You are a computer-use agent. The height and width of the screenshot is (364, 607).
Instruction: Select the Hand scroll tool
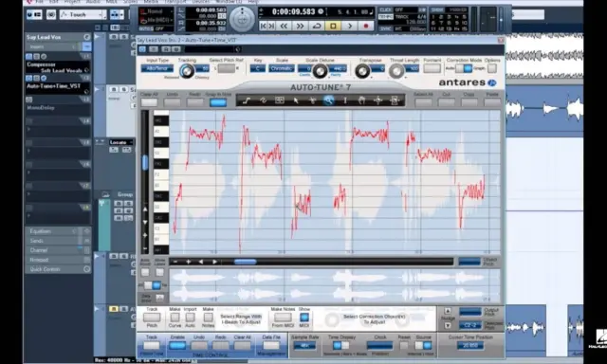[361, 100]
